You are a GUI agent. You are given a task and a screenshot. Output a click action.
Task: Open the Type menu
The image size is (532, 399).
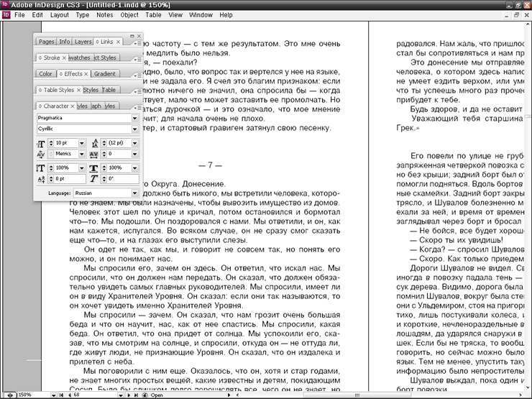(x=83, y=15)
